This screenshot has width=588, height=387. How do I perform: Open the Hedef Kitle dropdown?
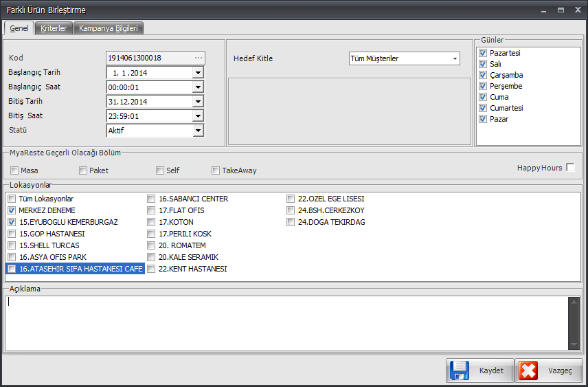(455, 58)
